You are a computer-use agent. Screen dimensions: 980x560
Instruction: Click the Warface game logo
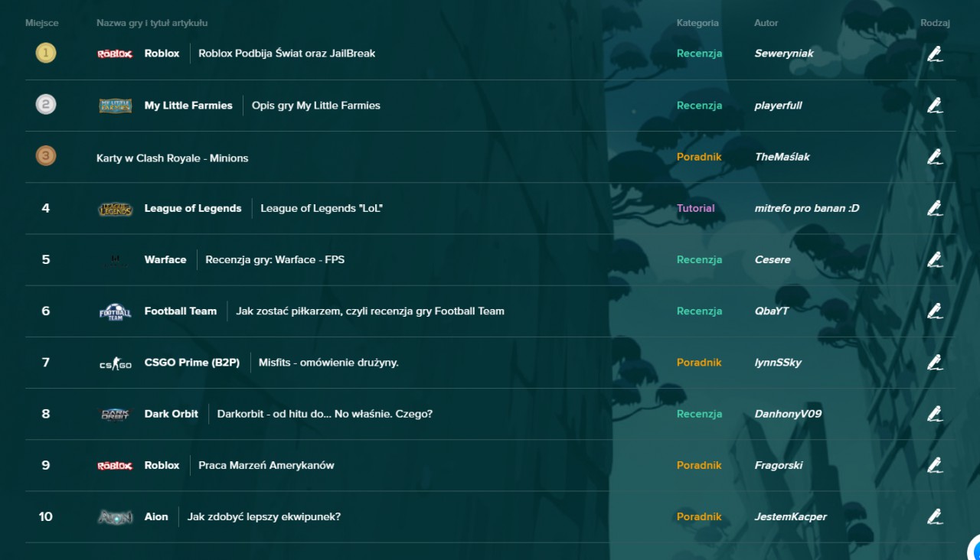[x=115, y=260]
